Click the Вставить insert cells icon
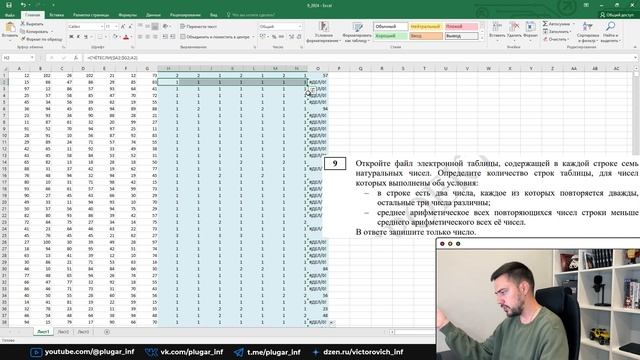 click(x=497, y=27)
